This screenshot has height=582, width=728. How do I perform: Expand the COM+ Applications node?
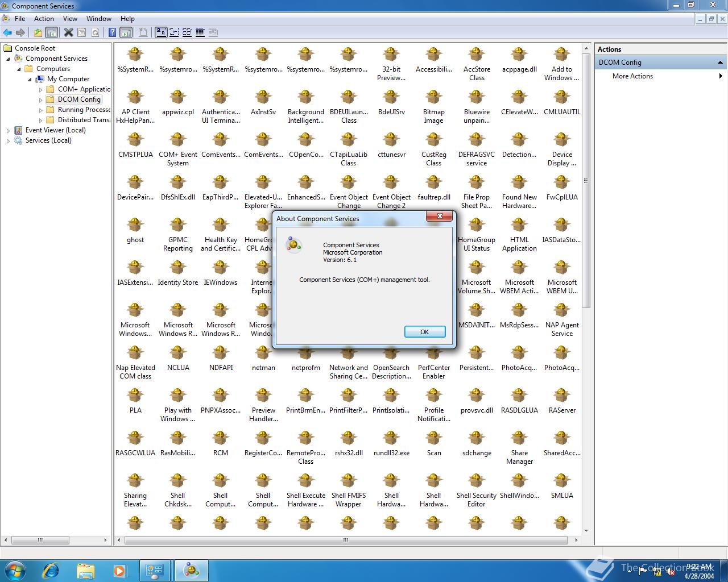tap(40, 89)
